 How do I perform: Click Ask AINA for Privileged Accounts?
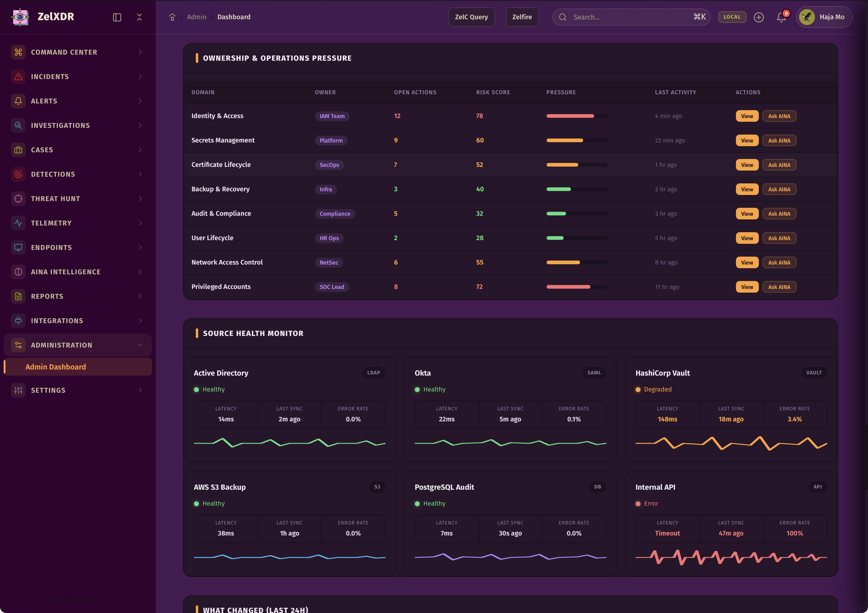pos(779,287)
